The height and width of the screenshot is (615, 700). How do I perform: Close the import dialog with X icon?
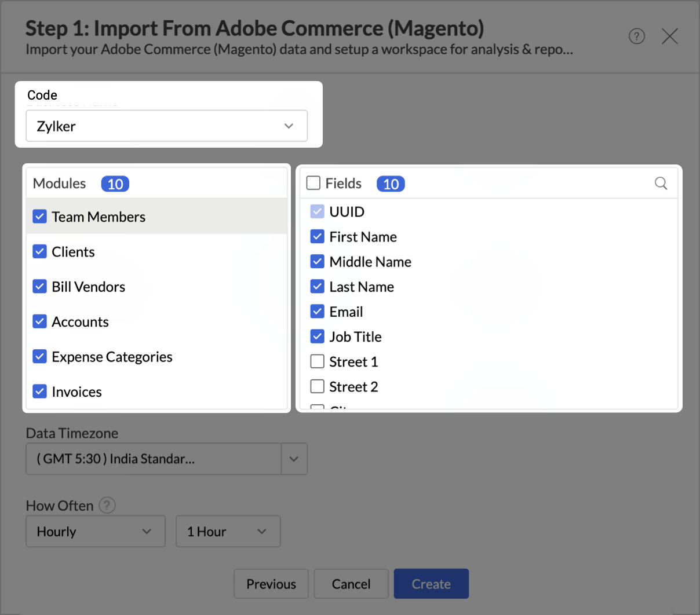669,36
